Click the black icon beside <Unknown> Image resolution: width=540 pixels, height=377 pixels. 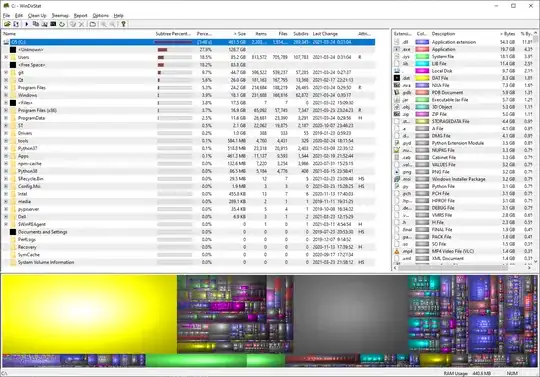pyautogui.click(x=13, y=50)
